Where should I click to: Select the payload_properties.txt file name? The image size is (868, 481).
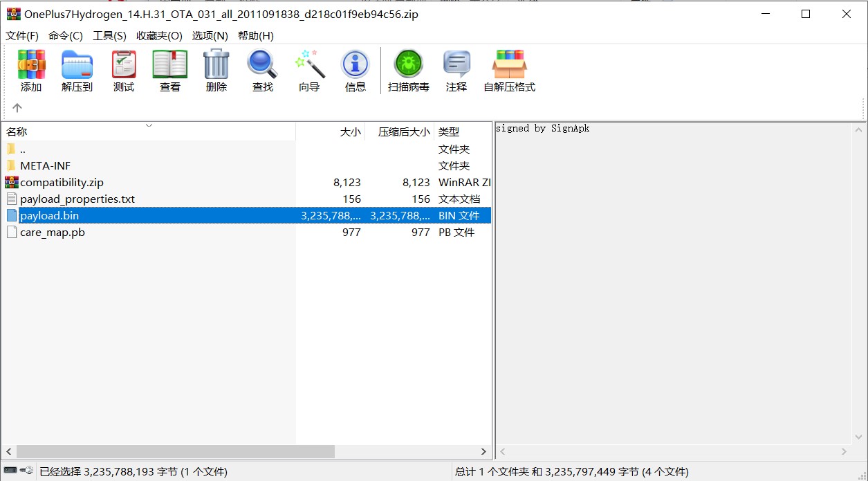coord(77,199)
